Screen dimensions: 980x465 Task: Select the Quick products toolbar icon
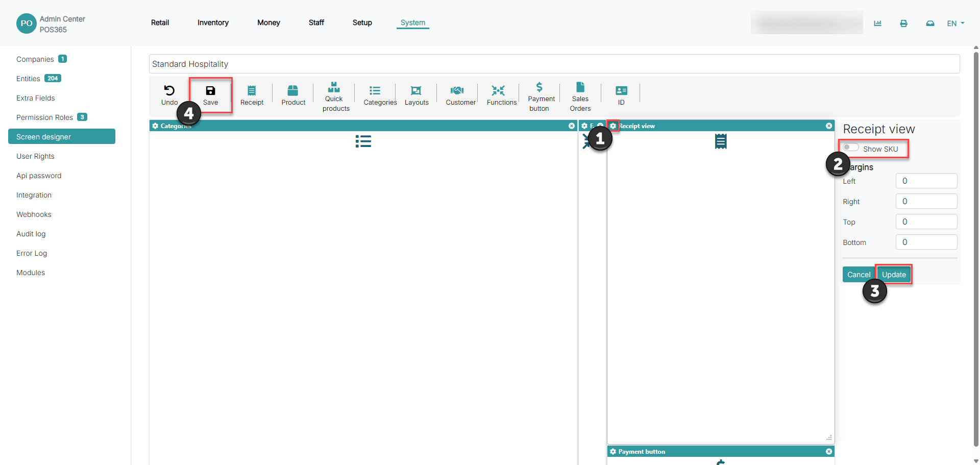pos(335,96)
